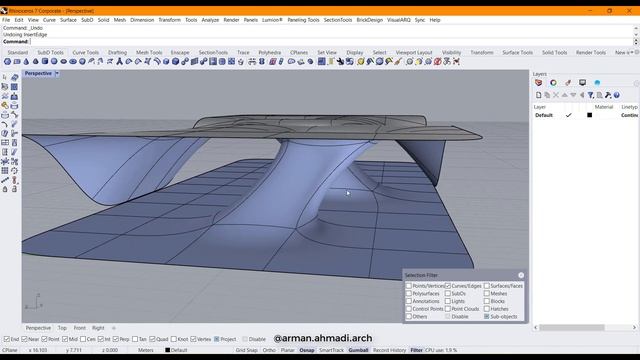Screen dimensions: 640x360
Task: Click the New Sublayer icon in Layers
Action: pos(547,95)
